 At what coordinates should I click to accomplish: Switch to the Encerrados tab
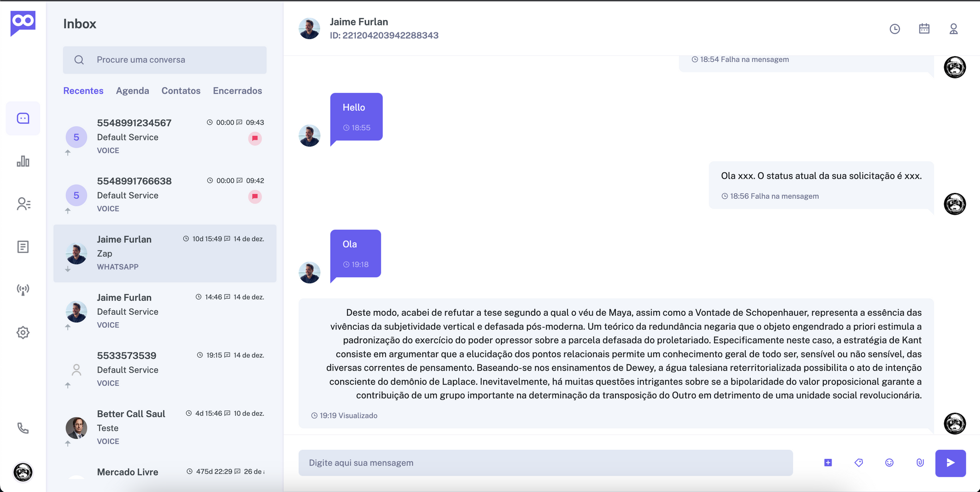[x=237, y=91]
